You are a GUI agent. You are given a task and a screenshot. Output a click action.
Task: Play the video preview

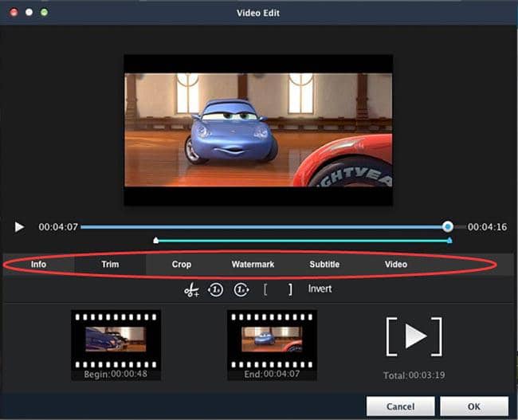[19, 227]
